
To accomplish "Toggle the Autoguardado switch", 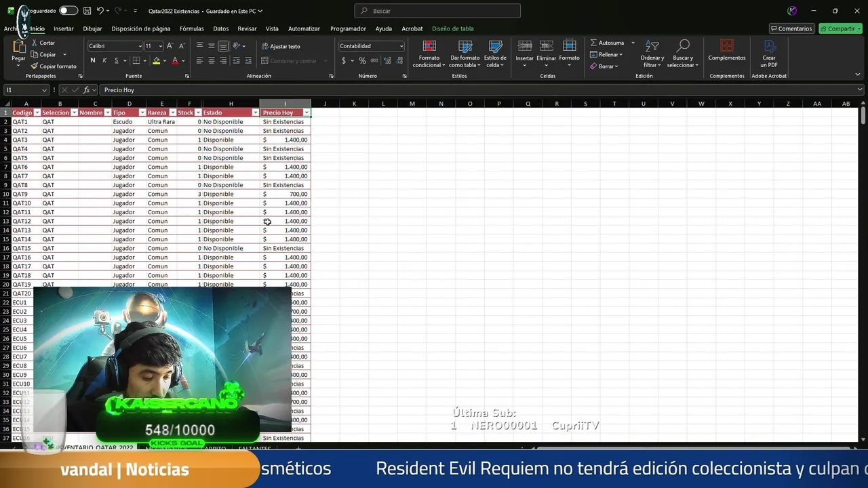I will 68,11.
